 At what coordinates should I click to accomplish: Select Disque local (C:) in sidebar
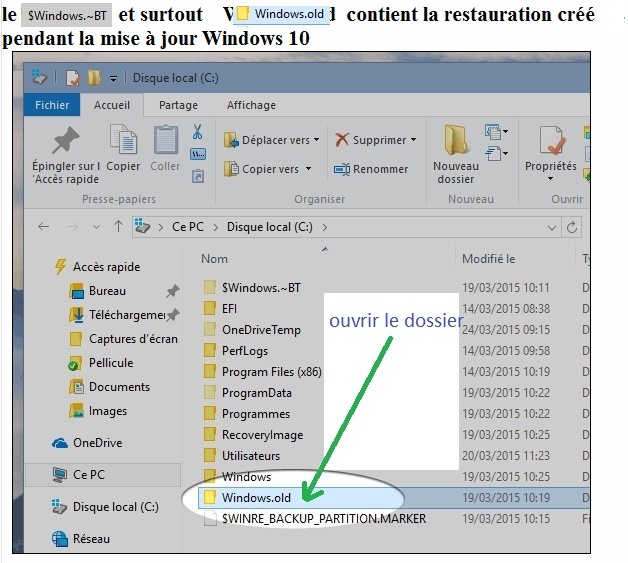(105, 507)
